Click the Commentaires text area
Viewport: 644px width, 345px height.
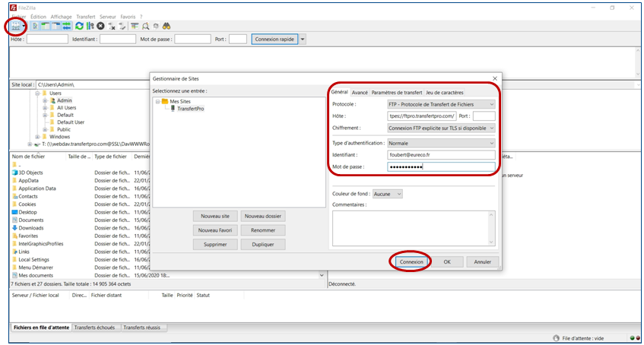point(414,229)
